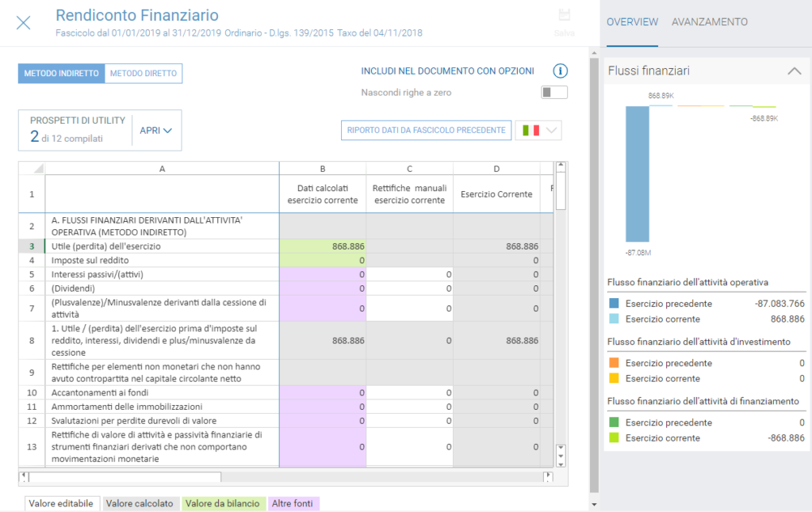The image size is (812, 512).
Task: Click the horizontal scrollbar right arrow
Action: point(549,477)
